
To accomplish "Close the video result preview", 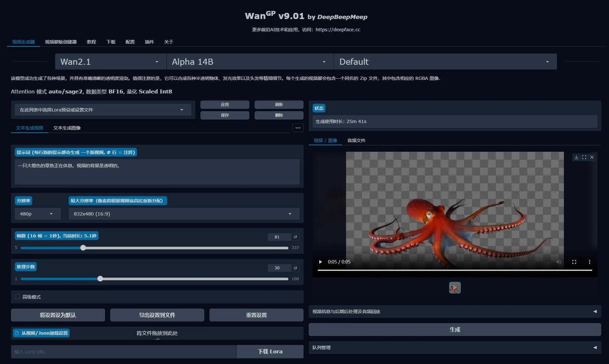I will click(592, 157).
